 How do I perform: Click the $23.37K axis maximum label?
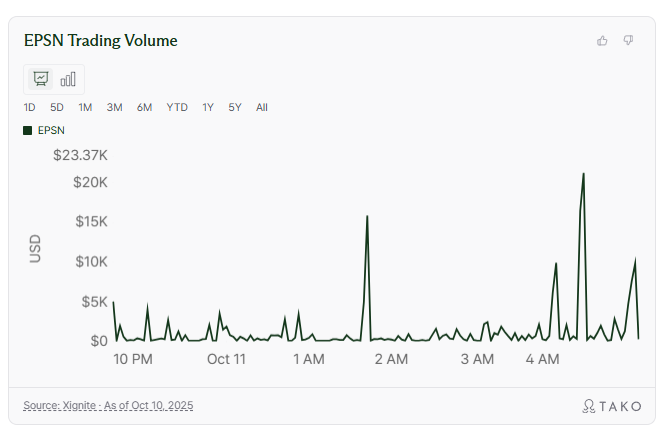click(80, 155)
